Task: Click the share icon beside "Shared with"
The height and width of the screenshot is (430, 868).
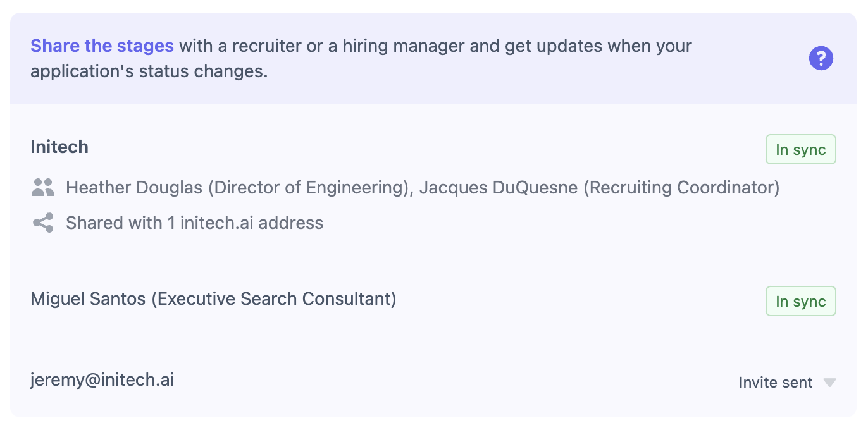Action: pos(43,223)
